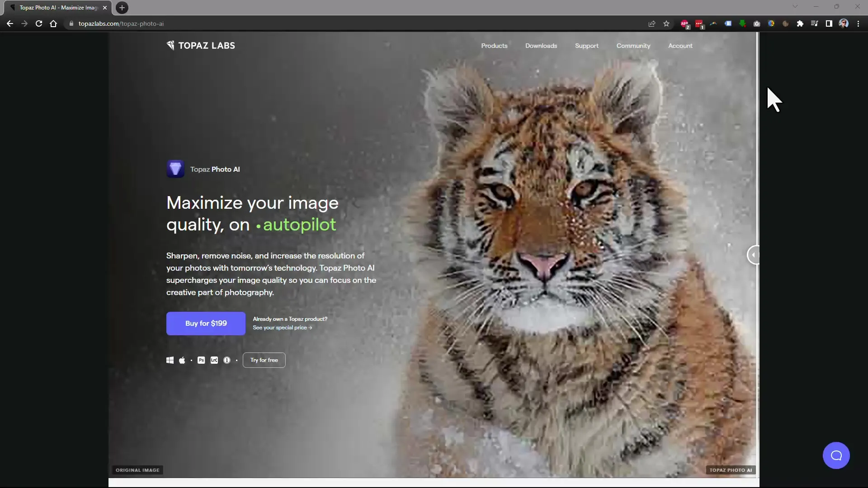Click the info/details icon near platform icons
Image resolution: width=868 pixels, height=488 pixels.
pos(227,360)
